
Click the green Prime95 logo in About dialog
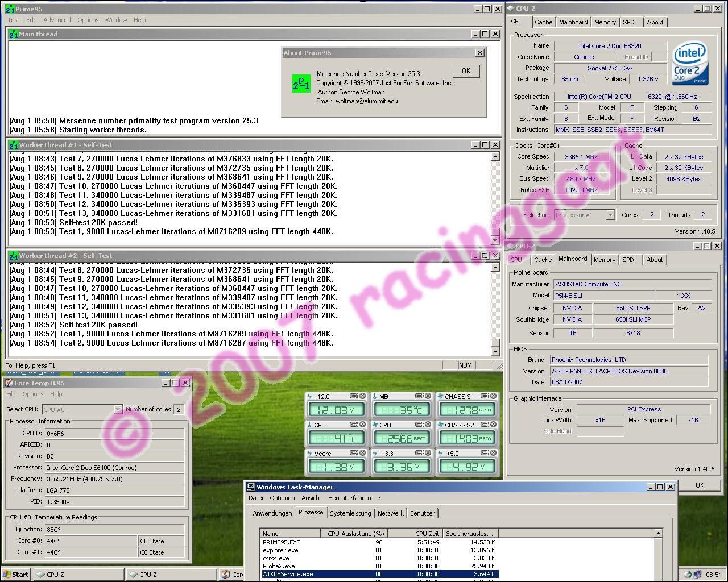click(x=301, y=84)
